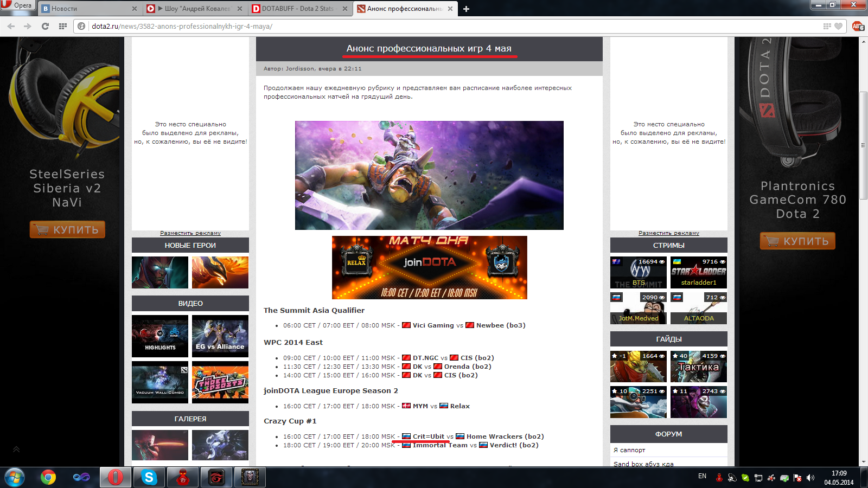View the Terrorblade new hero thumbnail
This screenshot has height=488, width=868.
[x=160, y=272]
